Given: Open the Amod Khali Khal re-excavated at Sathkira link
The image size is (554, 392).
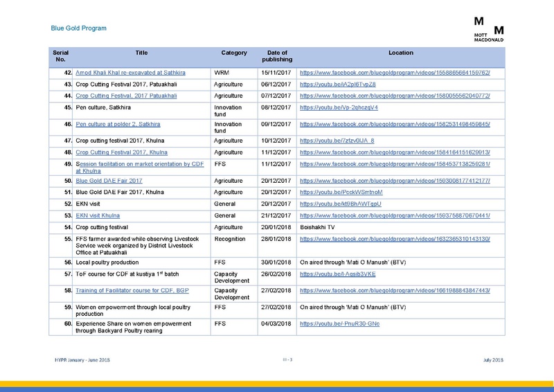Looking at the screenshot, I should tap(130, 73).
